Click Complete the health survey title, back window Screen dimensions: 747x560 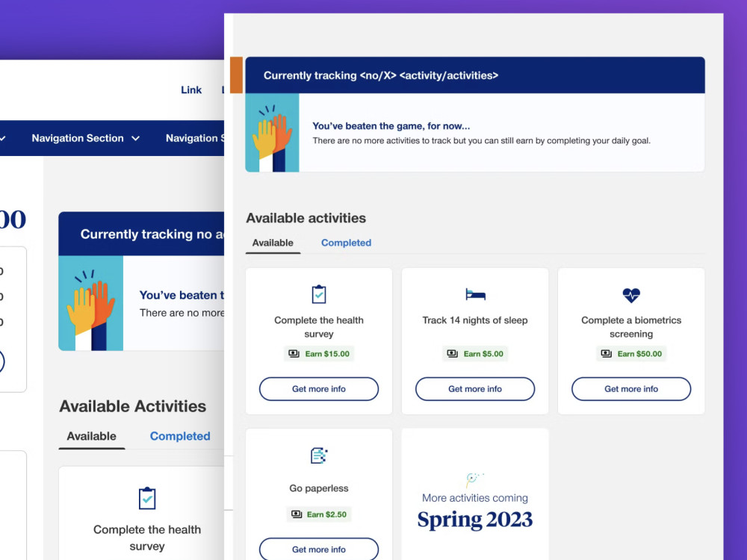147,538
